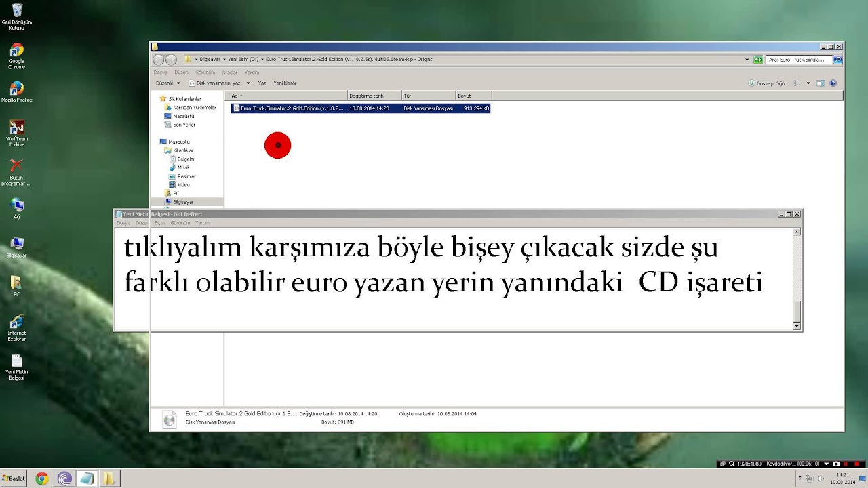Screen dimensions: 868x488
Task: Click Başlat start button
Action: point(14,479)
